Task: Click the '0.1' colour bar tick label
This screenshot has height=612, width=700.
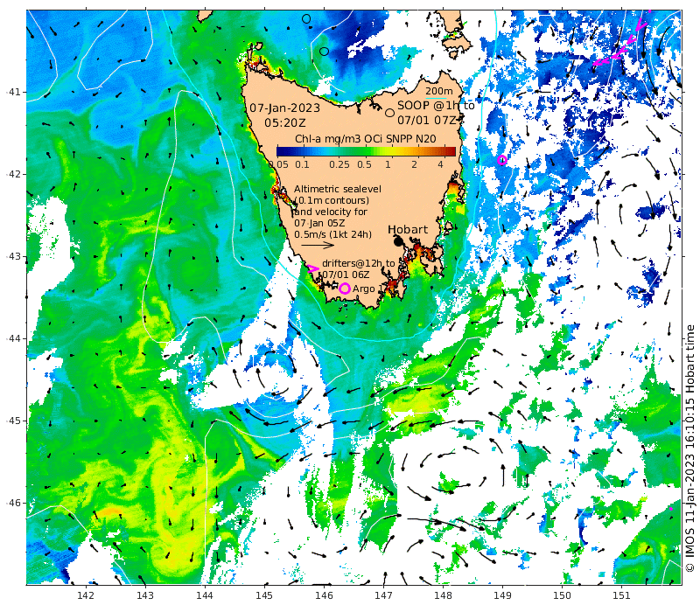Action: tap(302, 164)
